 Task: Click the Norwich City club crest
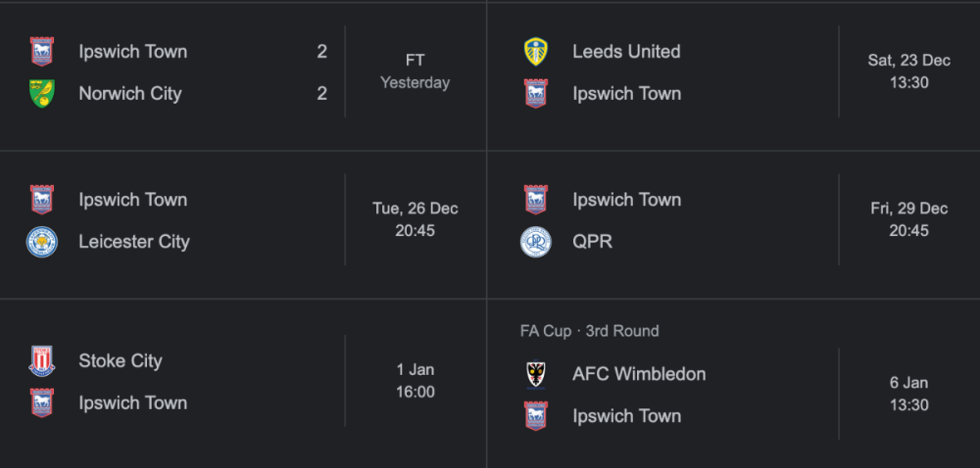42,94
